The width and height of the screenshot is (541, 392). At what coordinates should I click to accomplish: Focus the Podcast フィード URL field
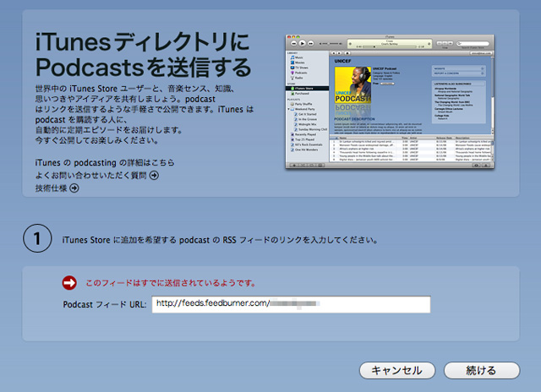point(291,304)
